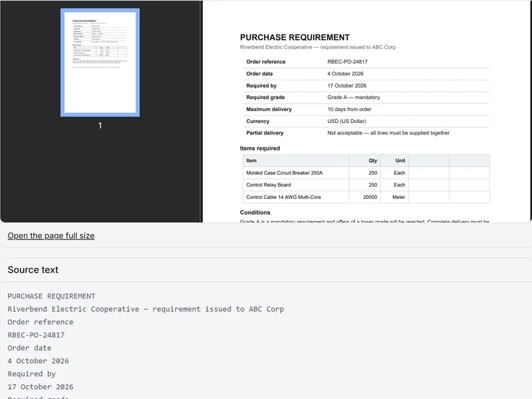The image size is (532, 399).
Task: Click page number 1 under the thumbnail
Action: coord(100,126)
